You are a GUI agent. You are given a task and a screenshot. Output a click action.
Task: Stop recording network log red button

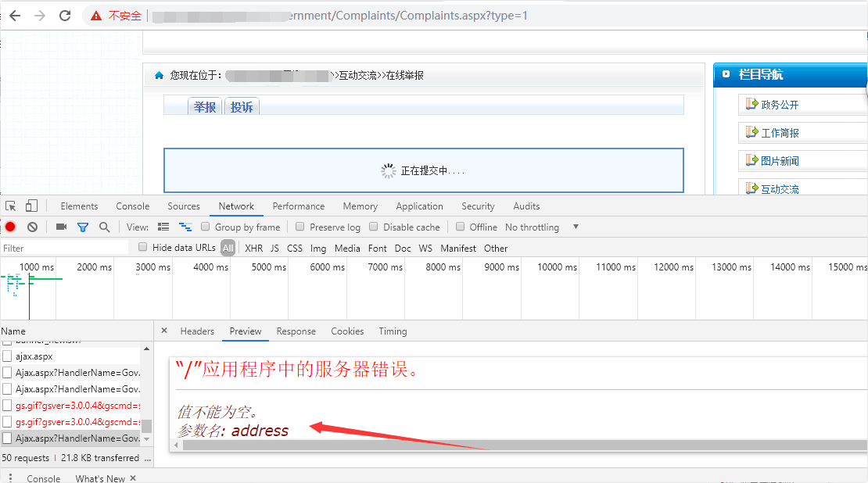10,227
